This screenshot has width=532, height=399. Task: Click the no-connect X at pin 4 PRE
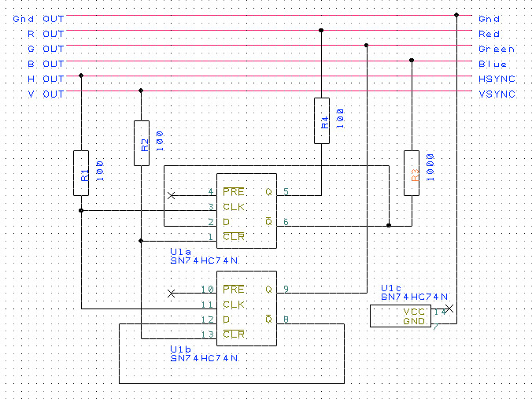tap(172, 194)
